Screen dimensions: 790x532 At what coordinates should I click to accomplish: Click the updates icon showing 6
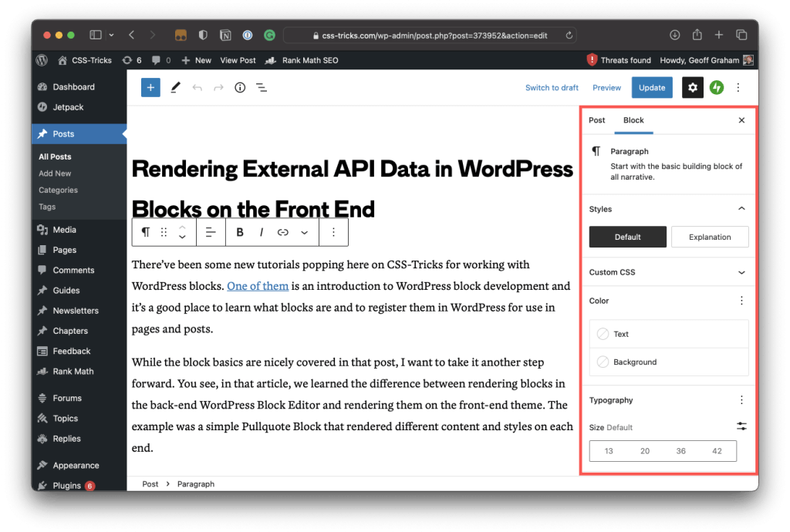(131, 60)
